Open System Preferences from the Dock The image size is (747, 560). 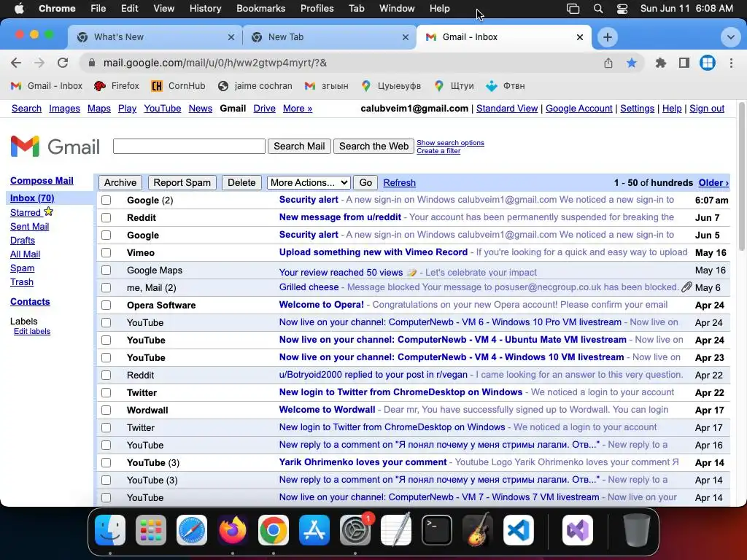point(355,529)
